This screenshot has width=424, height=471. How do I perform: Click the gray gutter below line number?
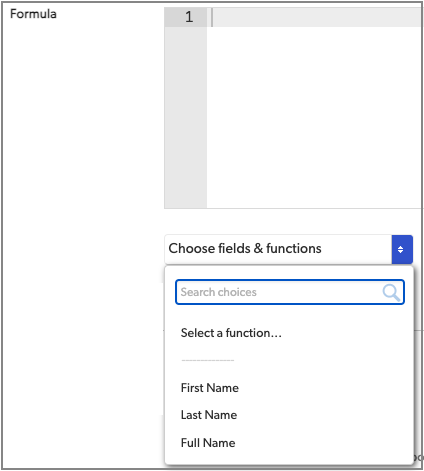(186, 117)
